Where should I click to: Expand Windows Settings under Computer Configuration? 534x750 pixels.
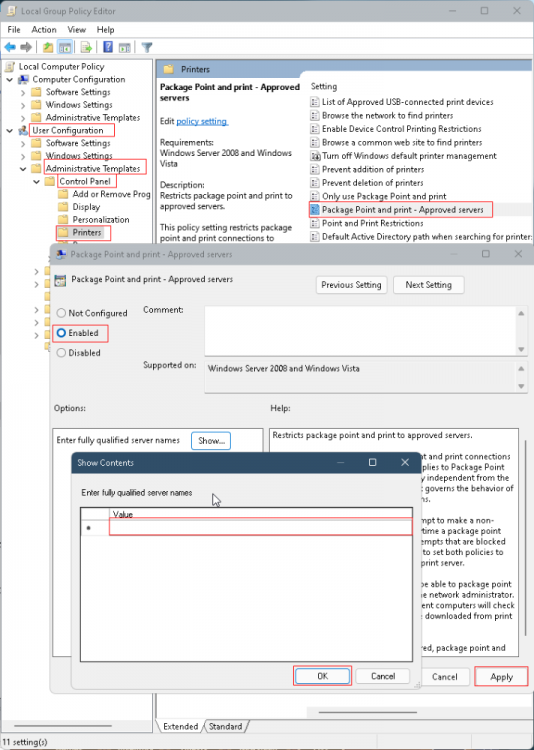click(x=23, y=105)
